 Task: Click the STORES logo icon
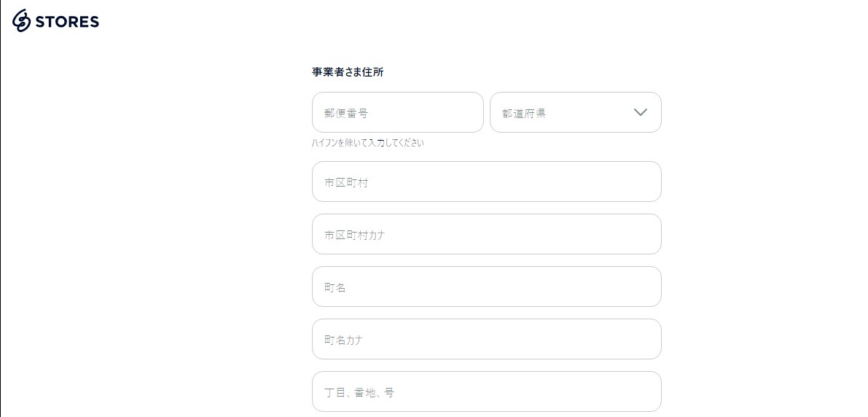coord(22,21)
